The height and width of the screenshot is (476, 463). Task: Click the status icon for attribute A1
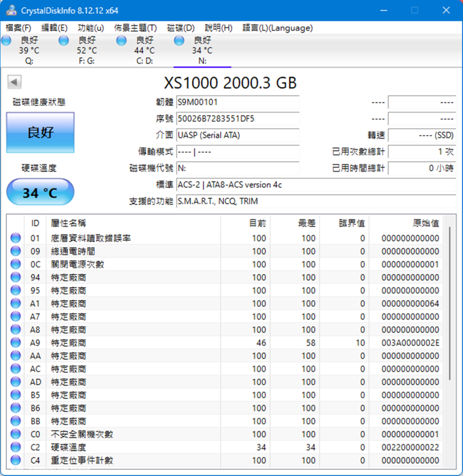click(15, 303)
